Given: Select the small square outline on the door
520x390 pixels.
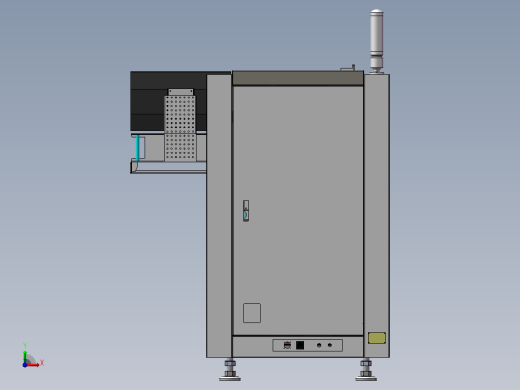Looking at the screenshot, I should point(252,313).
